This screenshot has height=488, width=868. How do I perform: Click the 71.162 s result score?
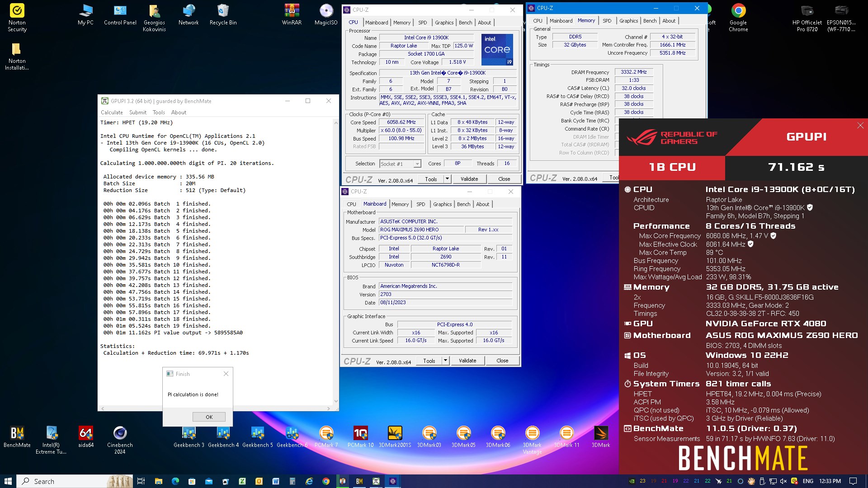tap(796, 167)
